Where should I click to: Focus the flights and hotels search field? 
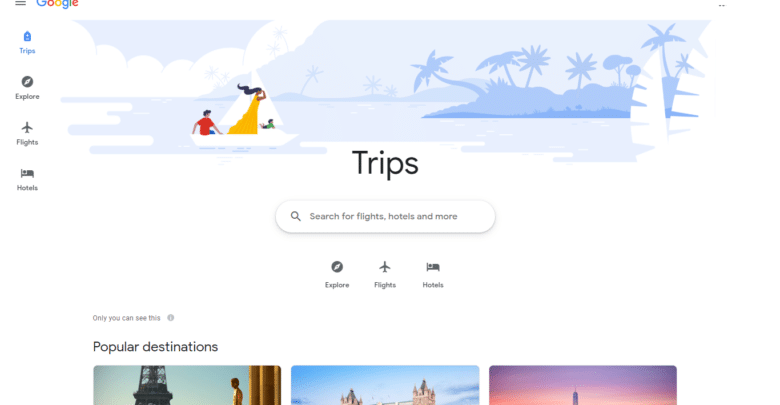[385, 216]
